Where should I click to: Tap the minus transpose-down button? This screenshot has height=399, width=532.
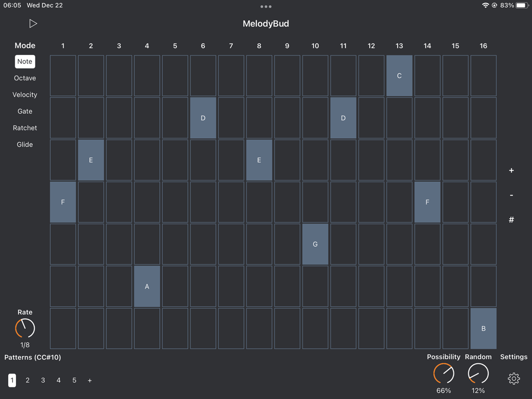[511, 195]
